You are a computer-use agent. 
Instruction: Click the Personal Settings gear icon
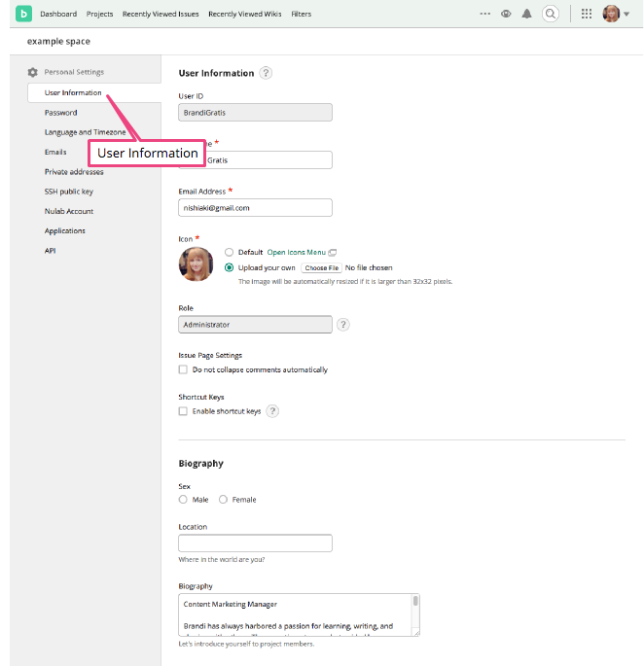(33, 72)
